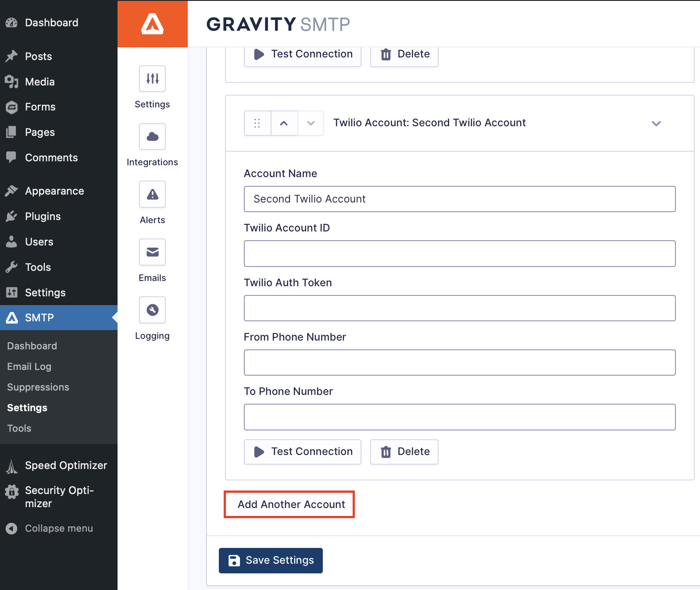Click the Speed Optimizer label
This screenshot has width=700, height=590.
[66, 466]
